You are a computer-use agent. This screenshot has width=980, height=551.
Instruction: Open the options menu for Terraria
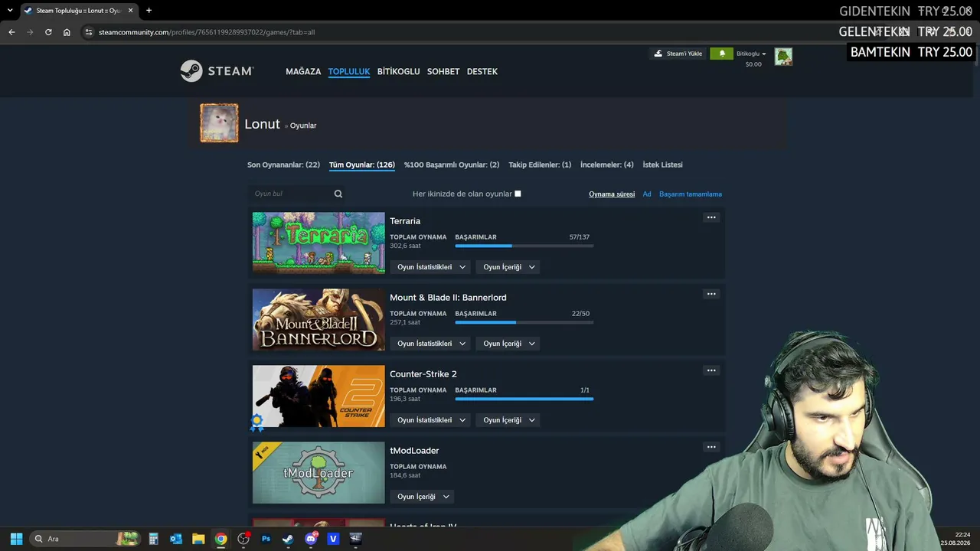[711, 217]
